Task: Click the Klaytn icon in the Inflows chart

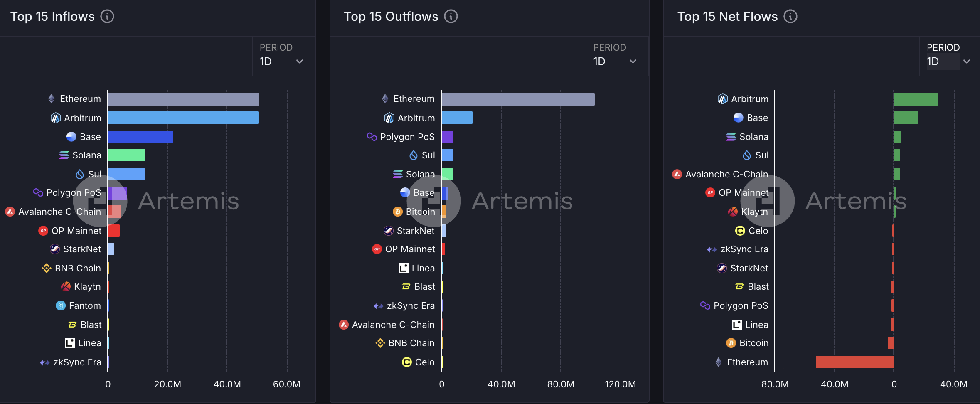Action: [x=66, y=286]
